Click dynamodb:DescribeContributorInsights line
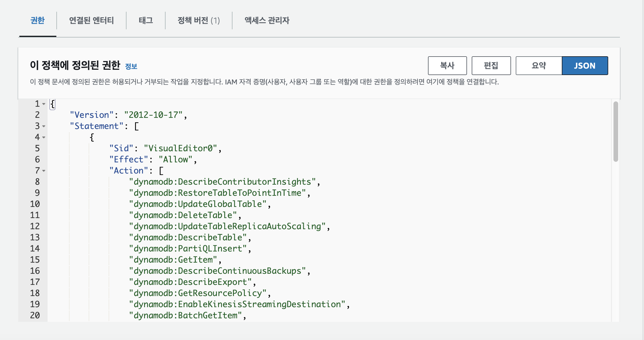 (x=224, y=182)
